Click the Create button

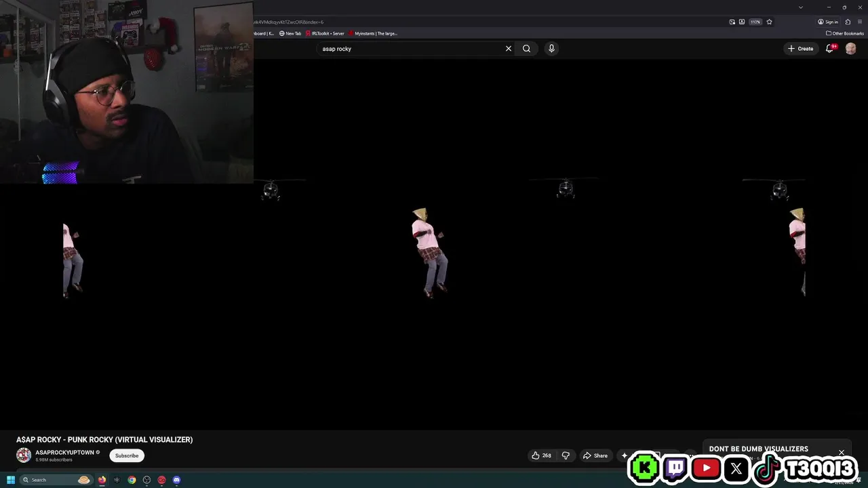(800, 49)
